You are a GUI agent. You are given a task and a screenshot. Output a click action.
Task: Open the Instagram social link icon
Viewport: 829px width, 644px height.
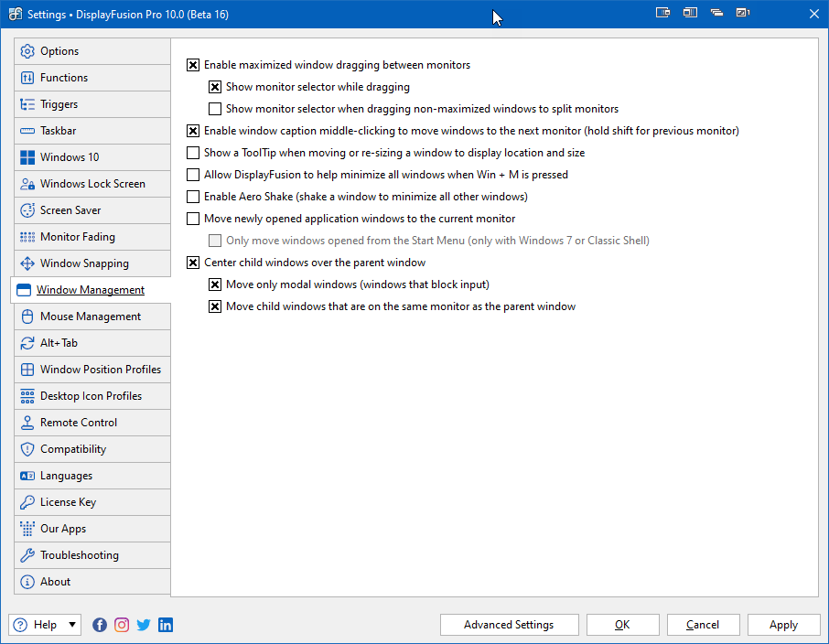click(x=122, y=625)
